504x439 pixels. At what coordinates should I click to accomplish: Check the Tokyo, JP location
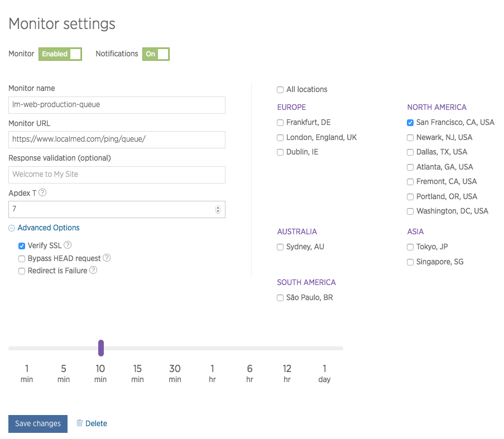coord(410,247)
